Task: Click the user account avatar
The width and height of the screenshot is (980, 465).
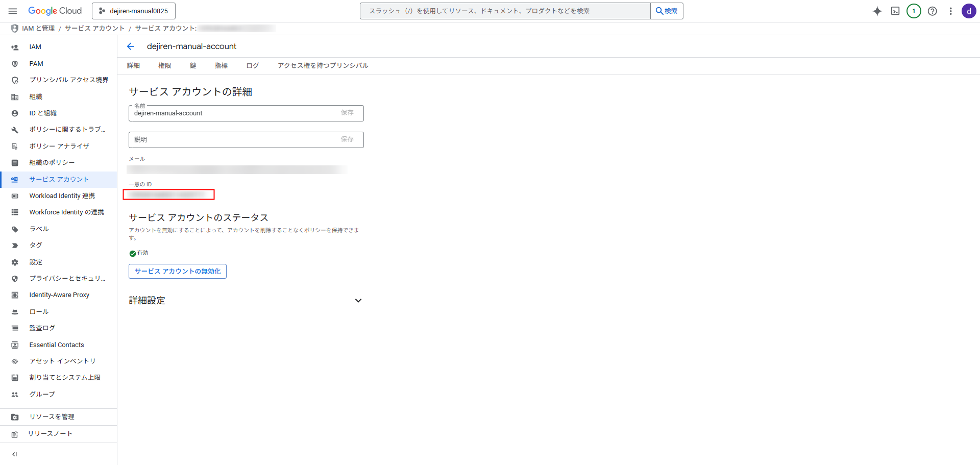Action: click(x=968, y=11)
